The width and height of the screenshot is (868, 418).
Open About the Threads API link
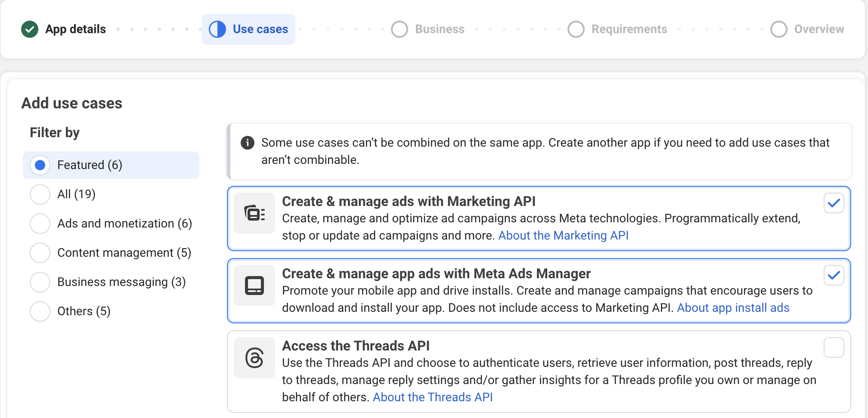[432, 397]
